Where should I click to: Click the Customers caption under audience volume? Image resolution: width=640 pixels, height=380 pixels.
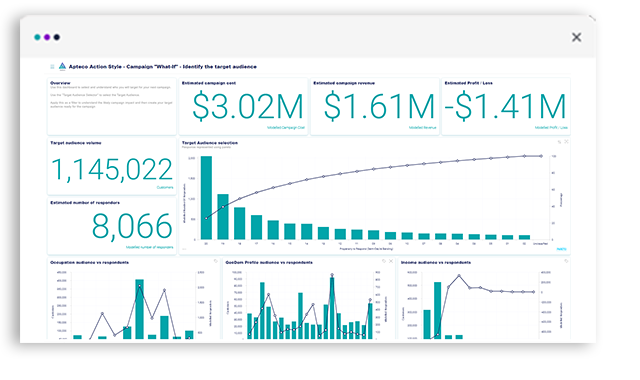(165, 187)
